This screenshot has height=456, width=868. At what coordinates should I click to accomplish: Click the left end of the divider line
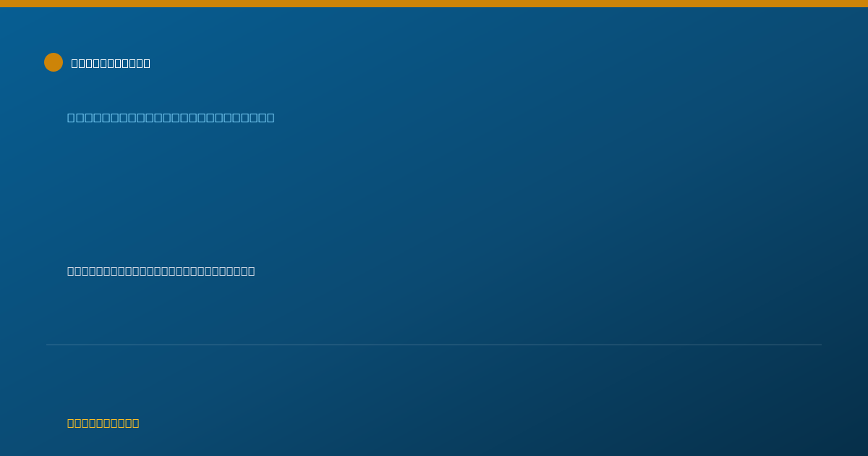48,345
